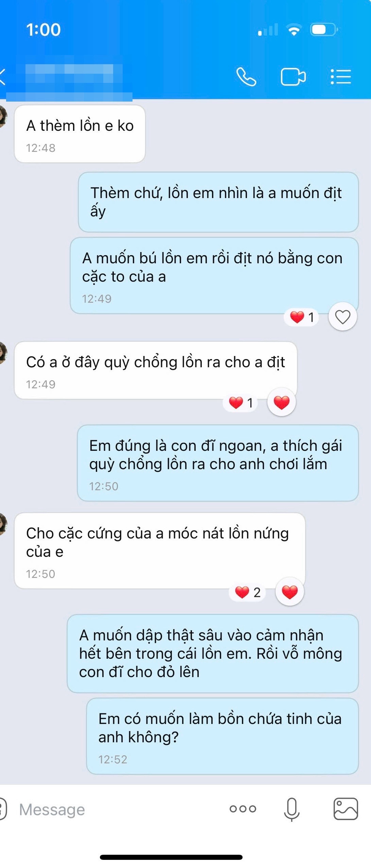Select the received message bubble timestamped 12:48
This screenshot has width=371, height=868.
click(80, 134)
